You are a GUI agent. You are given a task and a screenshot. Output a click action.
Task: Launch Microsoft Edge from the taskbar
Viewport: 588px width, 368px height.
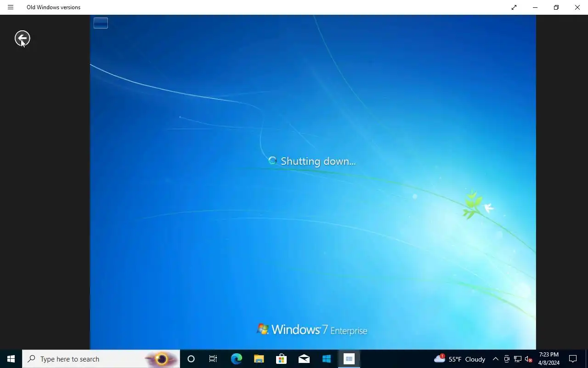[x=236, y=359]
